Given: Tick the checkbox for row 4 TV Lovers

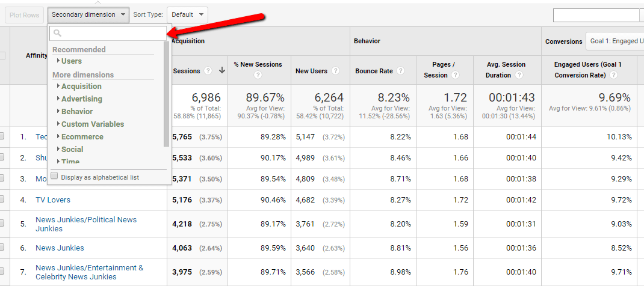Looking at the screenshot, I should pos(2,199).
